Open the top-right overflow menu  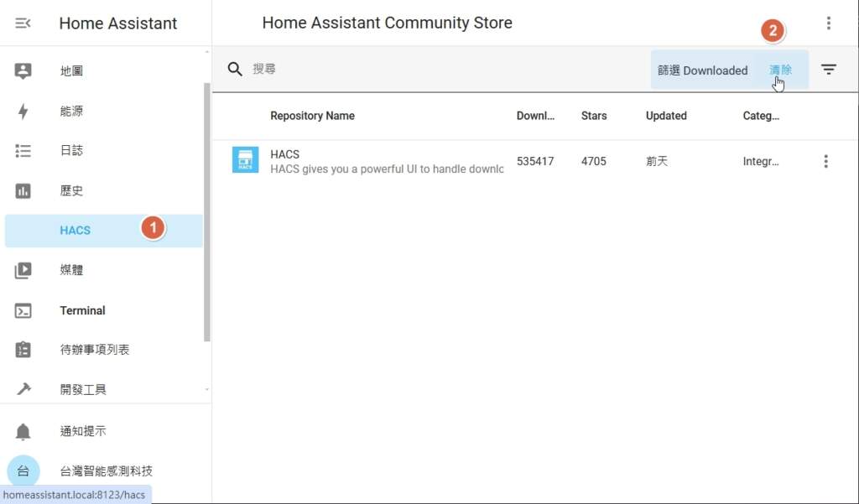pyautogui.click(x=829, y=23)
